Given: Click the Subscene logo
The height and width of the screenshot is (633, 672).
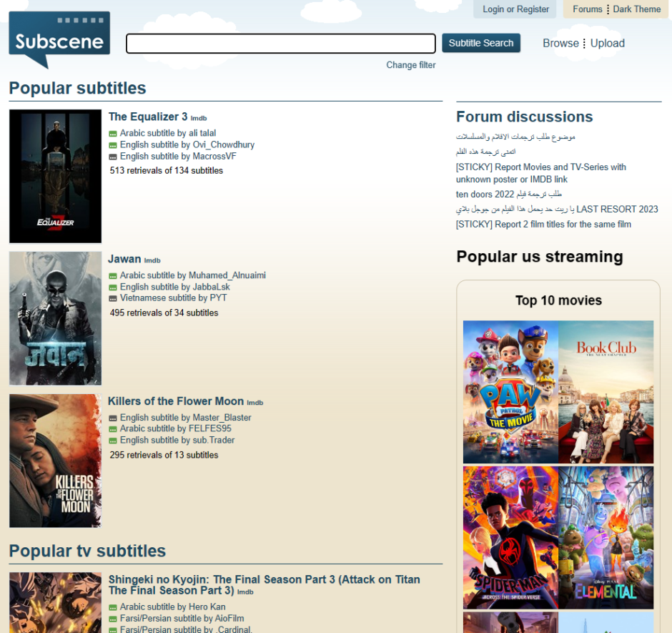Looking at the screenshot, I should tap(59, 38).
